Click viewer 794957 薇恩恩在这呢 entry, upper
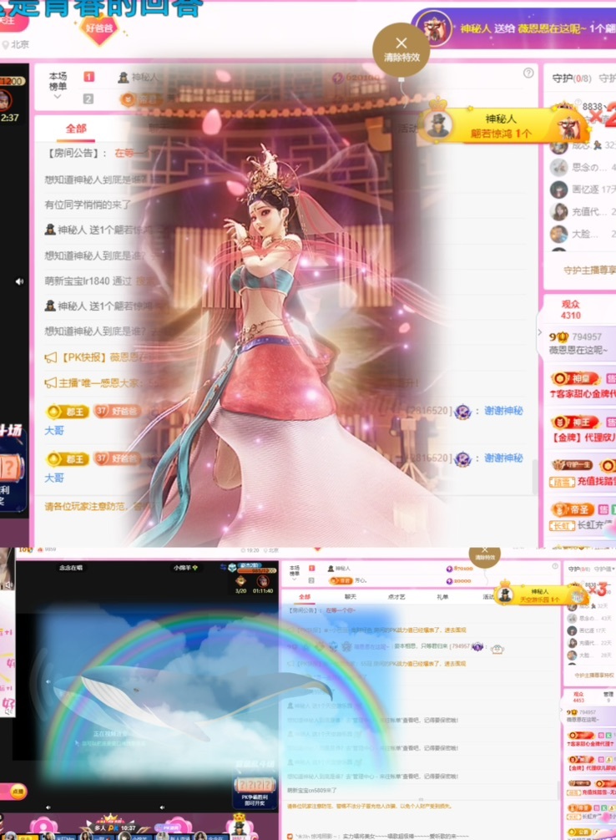Image resolution: width=616 pixels, height=840 pixels. coord(578,343)
